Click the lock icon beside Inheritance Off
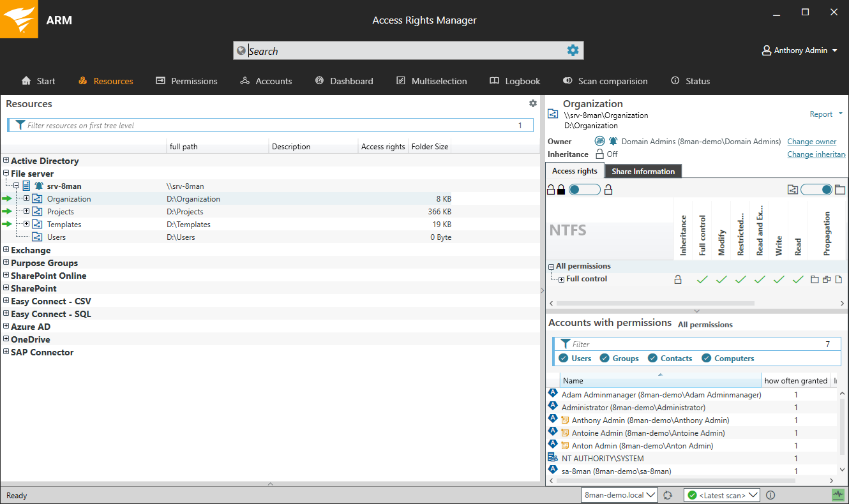The width and height of the screenshot is (849, 504). click(599, 154)
